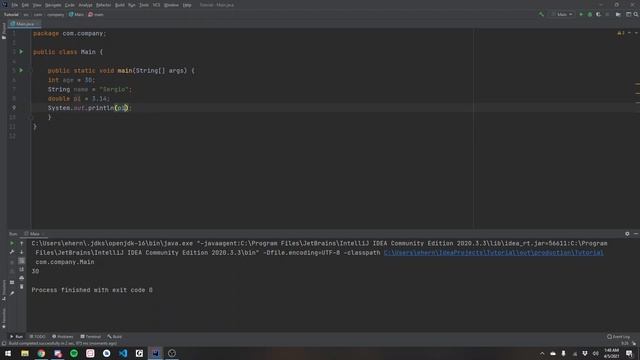Open the Analyze menu
The width and height of the screenshot is (640, 360).
(x=85, y=5)
